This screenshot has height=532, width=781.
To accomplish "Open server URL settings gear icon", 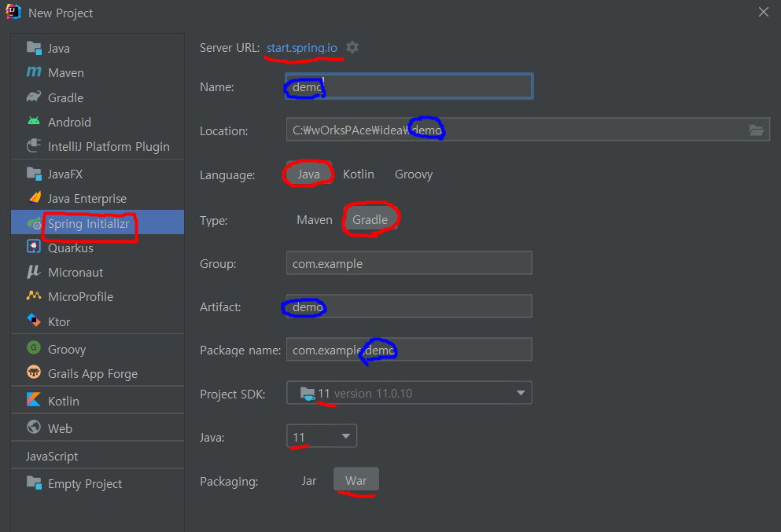I will point(352,47).
